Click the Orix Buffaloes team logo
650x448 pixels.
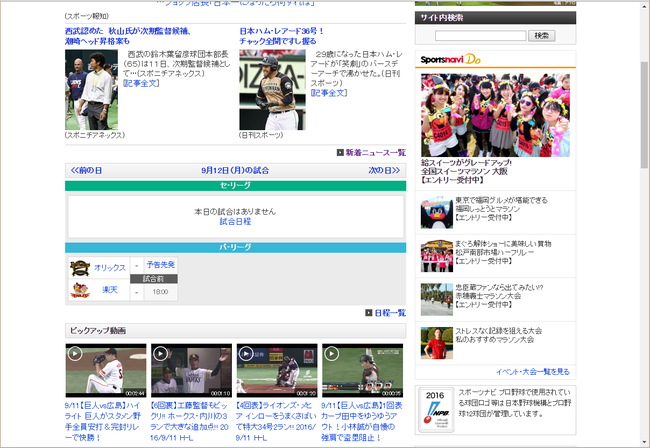(x=80, y=268)
